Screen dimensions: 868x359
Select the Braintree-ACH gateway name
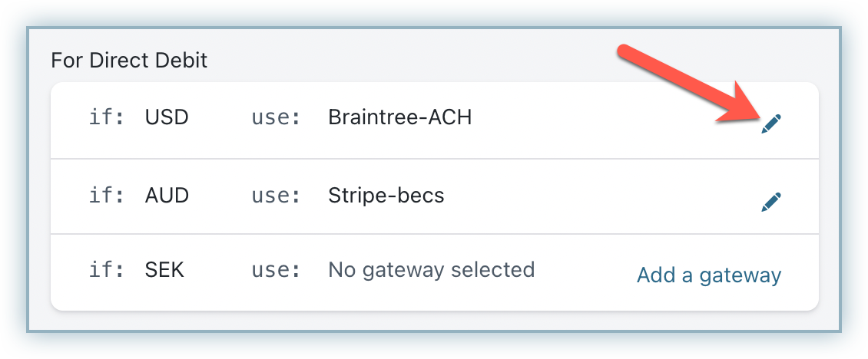[x=399, y=117]
